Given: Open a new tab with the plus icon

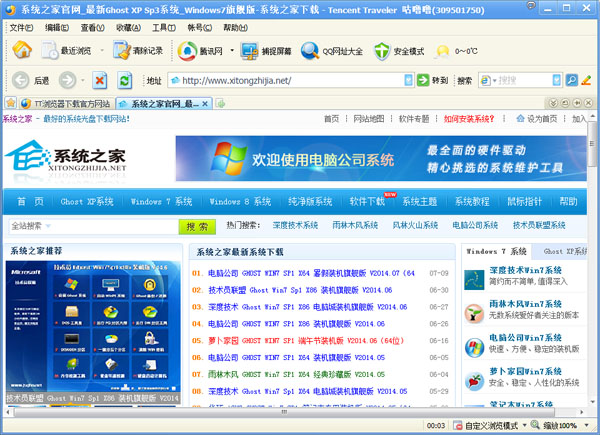Looking at the screenshot, I should coord(220,103).
